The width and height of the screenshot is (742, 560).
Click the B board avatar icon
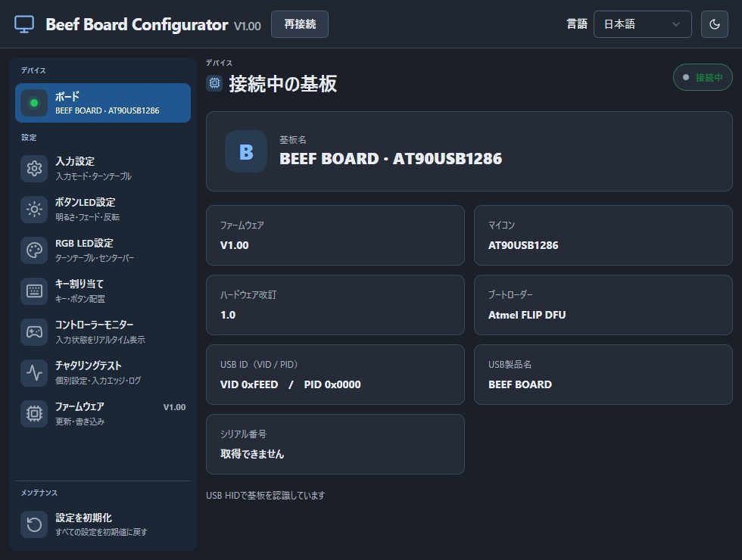246,151
